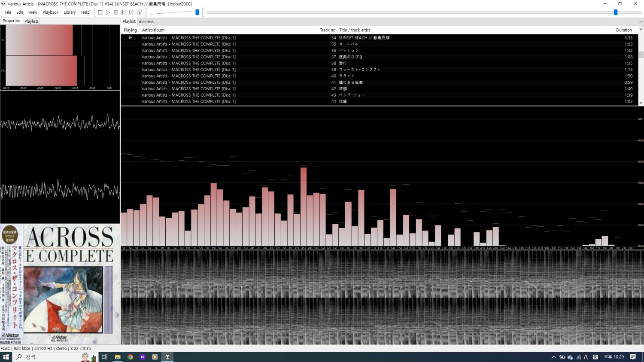The image size is (644, 362).
Task: Open the orange media player taskbar icon
Action: pos(155,357)
